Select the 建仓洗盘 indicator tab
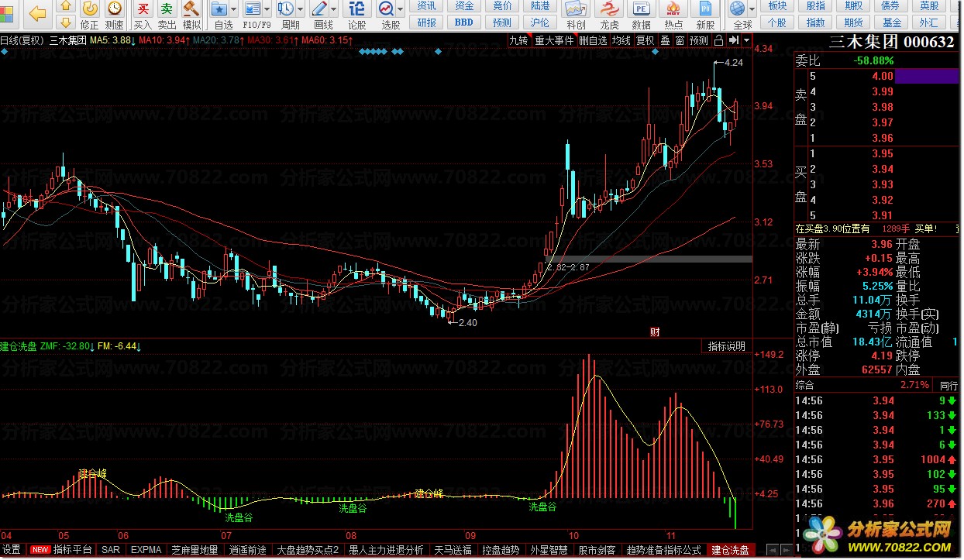This screenshot has height=560, width=964. [731, 550]
